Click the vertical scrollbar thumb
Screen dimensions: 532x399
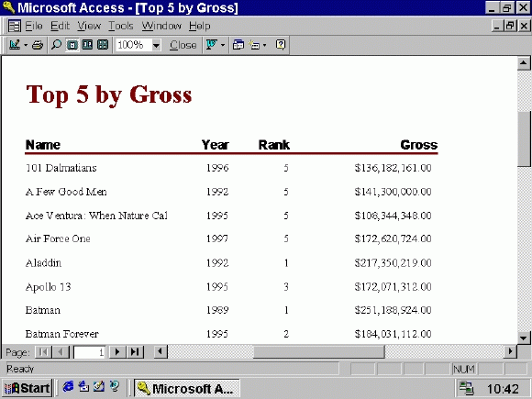pos(524,139)
